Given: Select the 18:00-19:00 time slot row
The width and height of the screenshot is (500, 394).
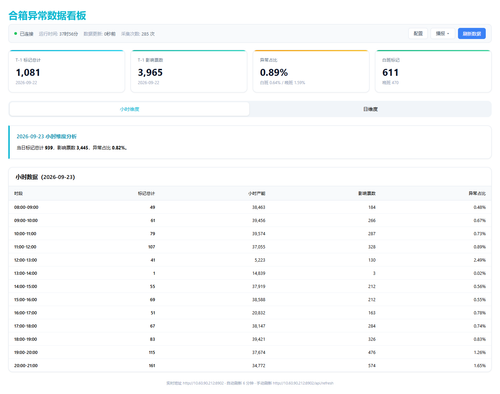Looking at the screenshot, I should tap(250, 339).
